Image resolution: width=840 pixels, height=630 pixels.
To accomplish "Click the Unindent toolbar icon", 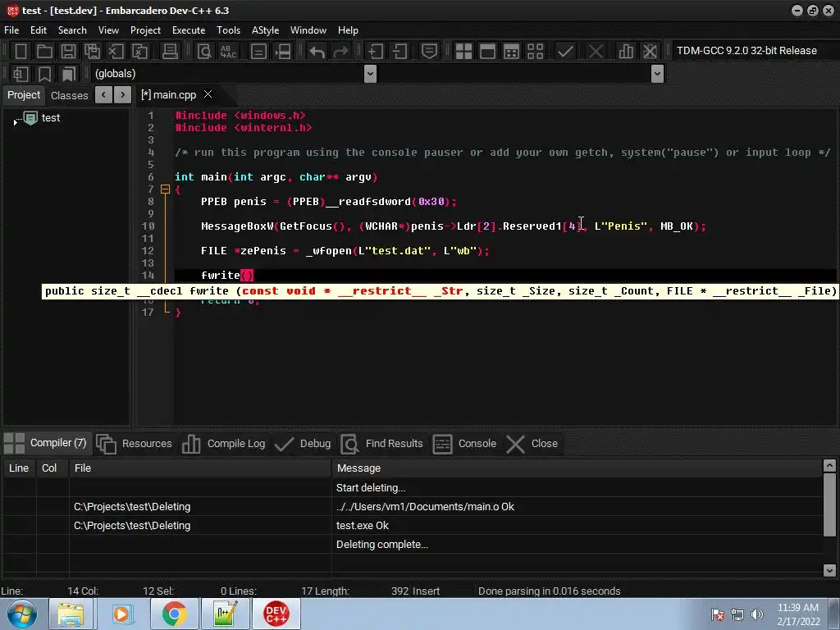I will click(x=399, y=52).
